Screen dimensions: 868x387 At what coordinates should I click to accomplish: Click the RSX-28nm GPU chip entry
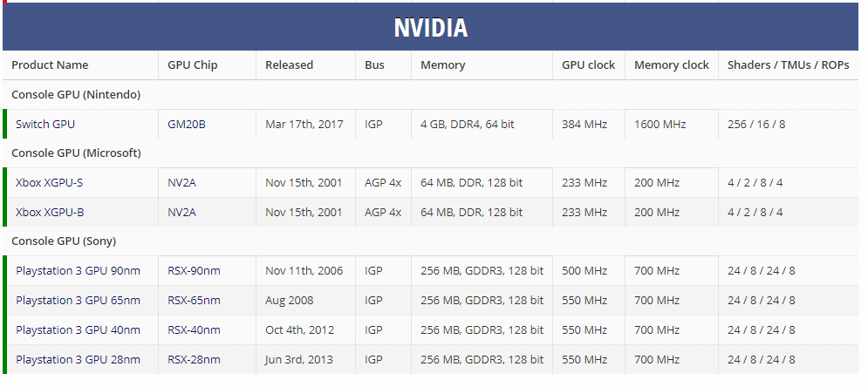[194, 359]
